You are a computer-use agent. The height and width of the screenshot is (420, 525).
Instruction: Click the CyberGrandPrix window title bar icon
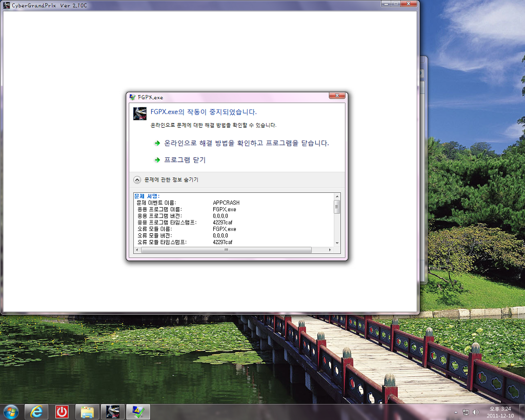coord(7,5)
